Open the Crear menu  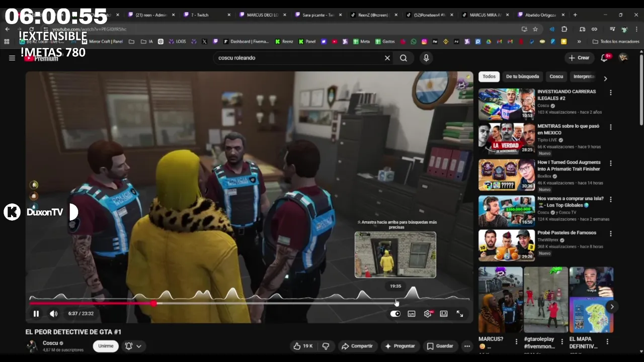coord(579,58)
